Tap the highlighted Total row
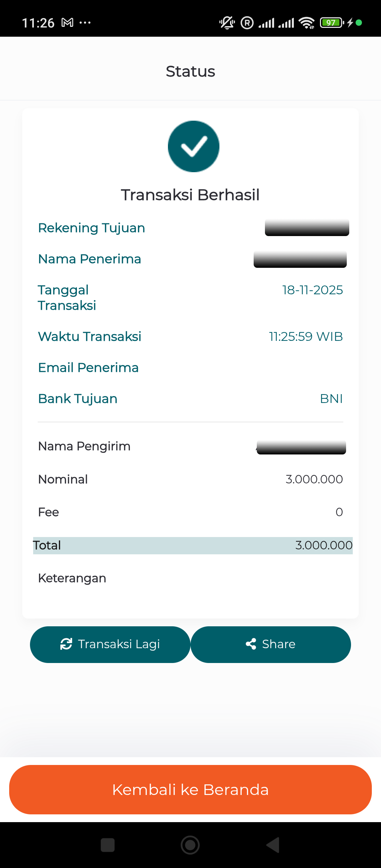 click(x=193, y=545)
